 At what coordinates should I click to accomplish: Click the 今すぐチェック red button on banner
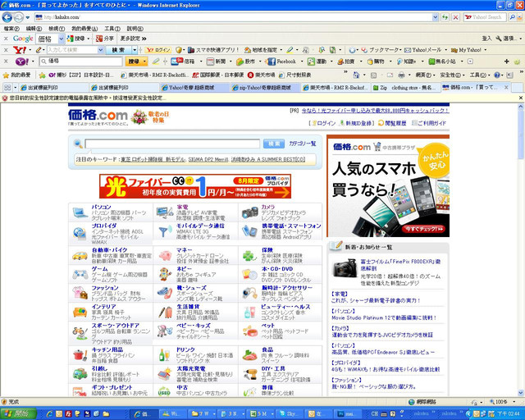coord(424,229)
